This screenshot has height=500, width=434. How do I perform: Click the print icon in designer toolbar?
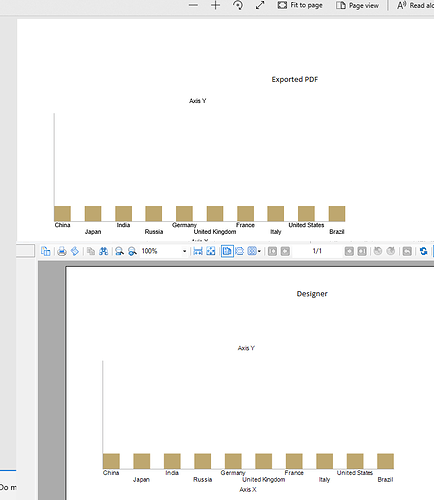pos(62,251)
